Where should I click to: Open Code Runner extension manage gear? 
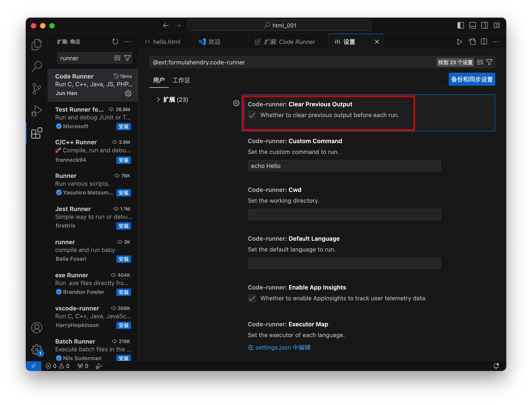[128, 93]
